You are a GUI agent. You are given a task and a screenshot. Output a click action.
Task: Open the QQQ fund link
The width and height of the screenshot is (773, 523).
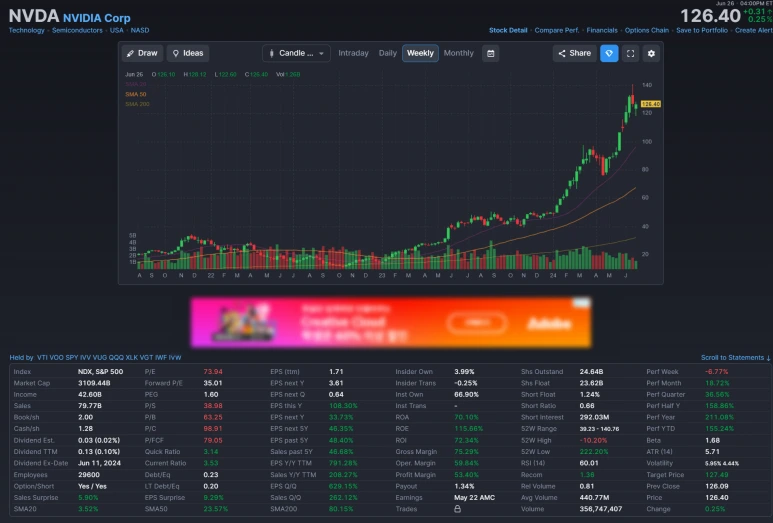click(116, 358)
